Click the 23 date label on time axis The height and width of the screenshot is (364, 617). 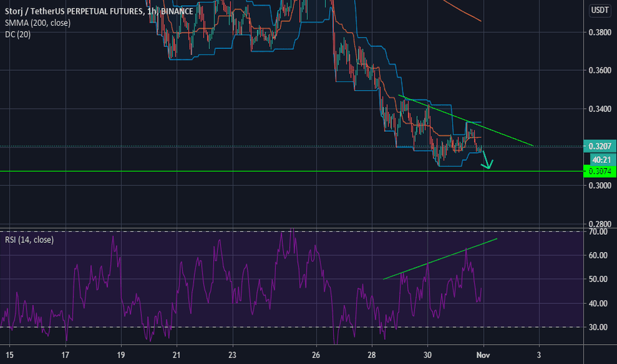click(x=232, y=355)
